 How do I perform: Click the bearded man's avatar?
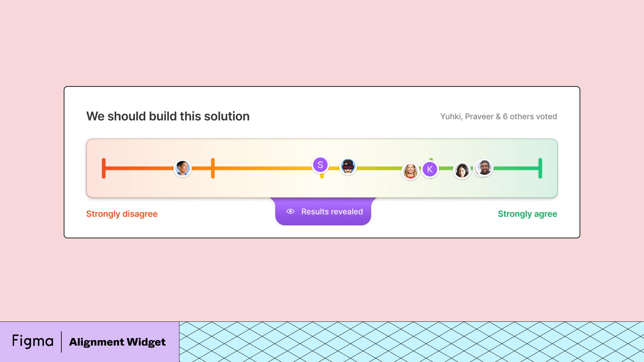pos(484,167)
